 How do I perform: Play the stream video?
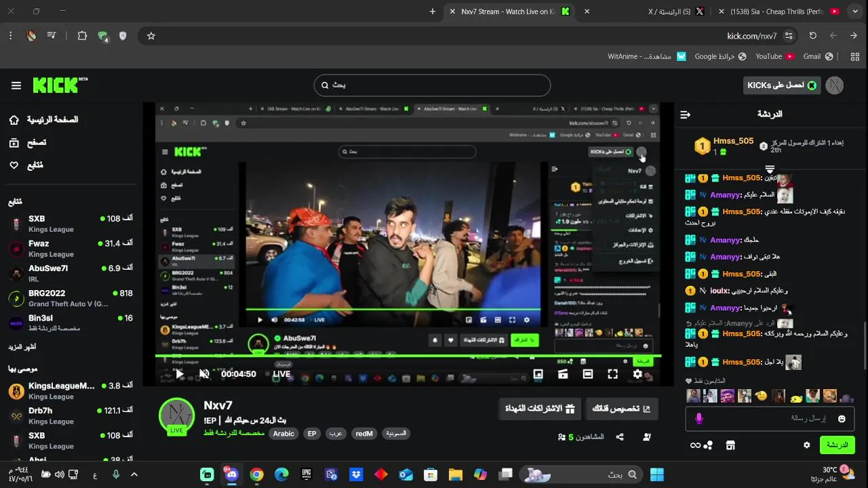click(x=180, y=373)
